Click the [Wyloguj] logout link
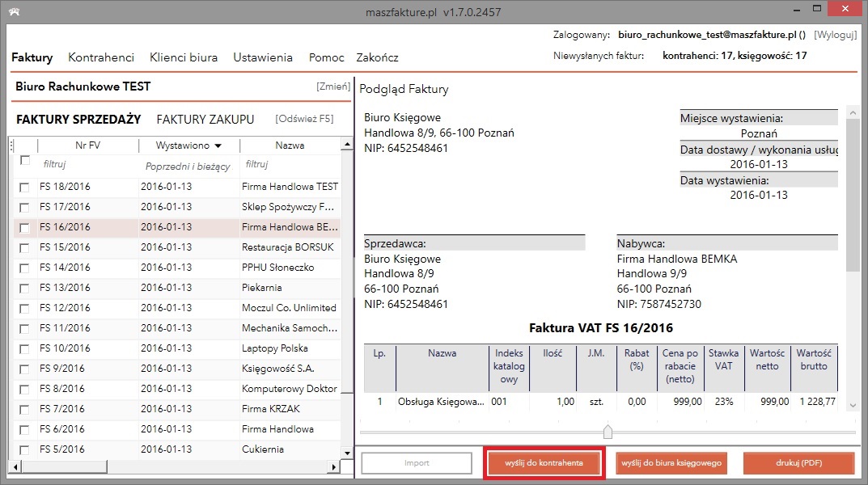The image size is (868, 485). click(836, 35)
